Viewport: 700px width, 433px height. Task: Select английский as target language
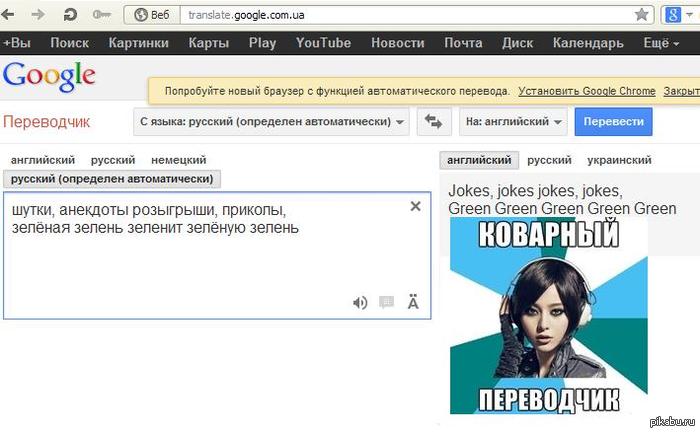[x=479, y=160]
